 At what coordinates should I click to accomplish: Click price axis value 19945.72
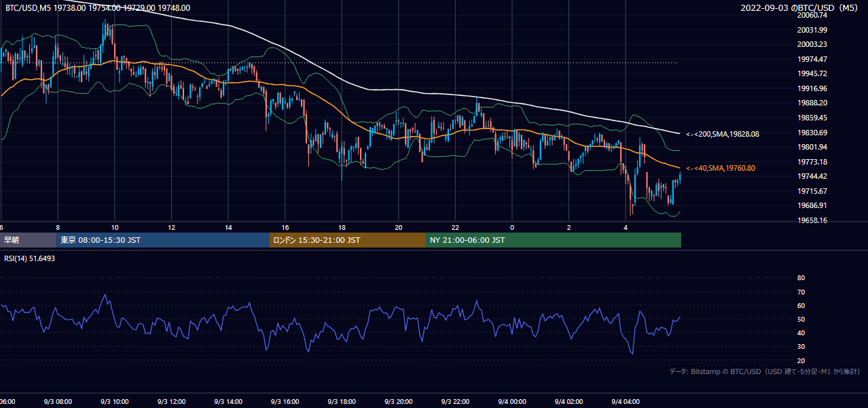coord(812,73)
